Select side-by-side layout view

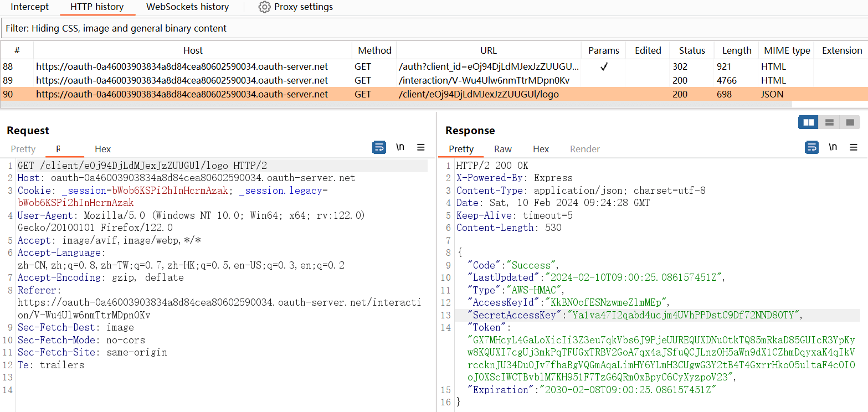pos(808,122)
